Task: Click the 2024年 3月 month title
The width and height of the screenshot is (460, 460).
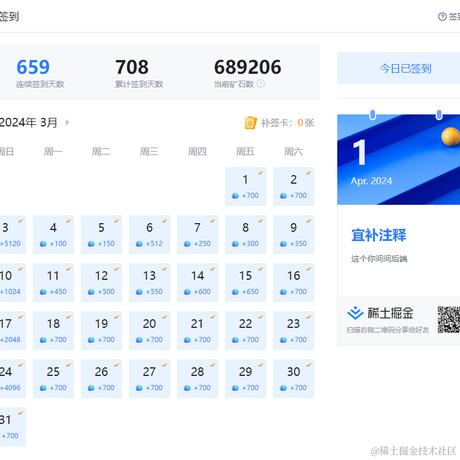Action: point(29,123)
